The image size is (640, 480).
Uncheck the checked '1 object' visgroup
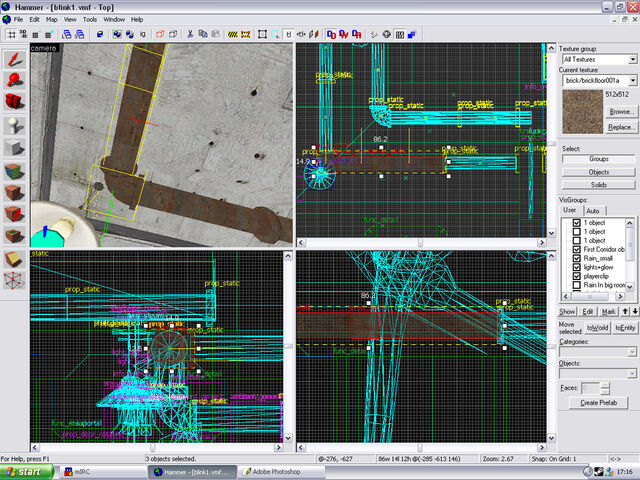tap(577, 223)
